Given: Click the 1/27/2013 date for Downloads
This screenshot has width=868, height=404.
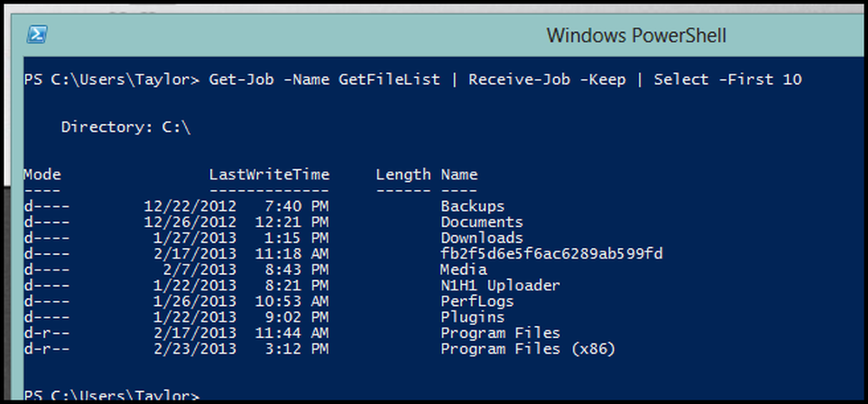Looking at the screenshot, I should click(x=194, y=238).
